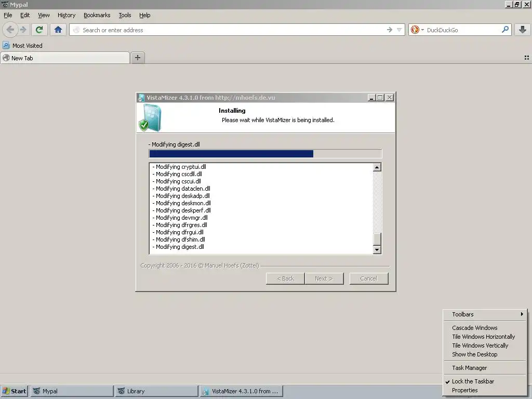This screenshot has height=399, width=532.
Task: Choose Tile Windows Horizontally
Action: point(485,337)
